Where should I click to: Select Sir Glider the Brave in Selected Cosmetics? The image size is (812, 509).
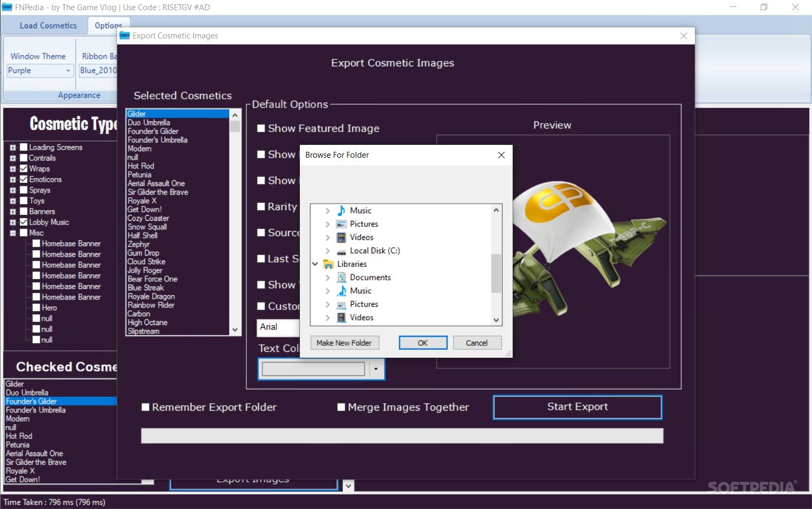(158, 192)
